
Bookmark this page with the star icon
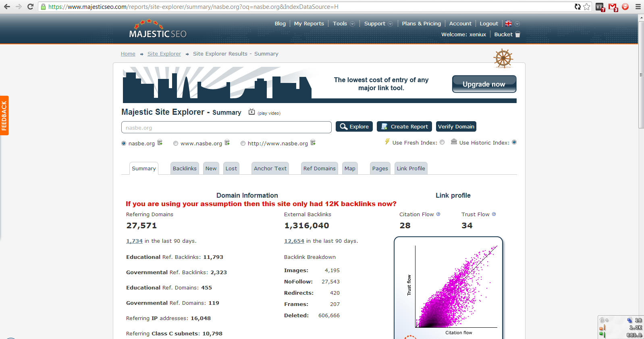[x=587, y=6]
